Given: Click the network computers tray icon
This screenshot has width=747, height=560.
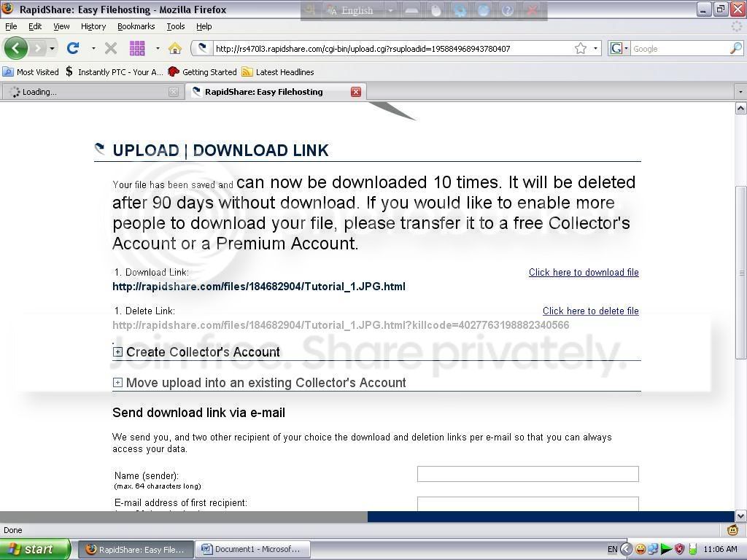Looking at the screenshot, I should point(653,550).
